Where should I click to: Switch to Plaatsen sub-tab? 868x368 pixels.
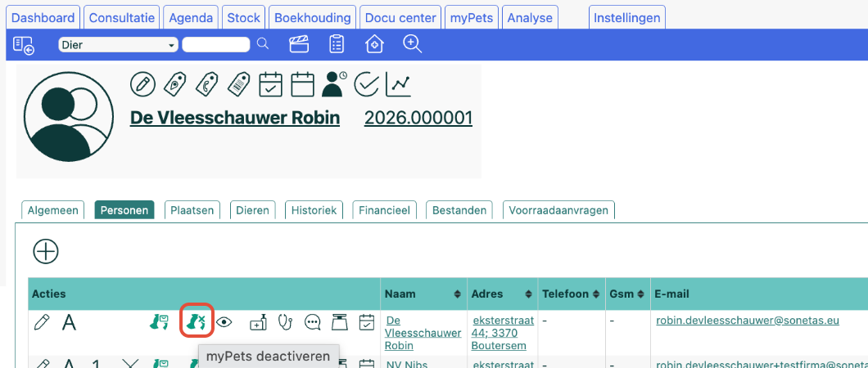[x=192, y=210]
